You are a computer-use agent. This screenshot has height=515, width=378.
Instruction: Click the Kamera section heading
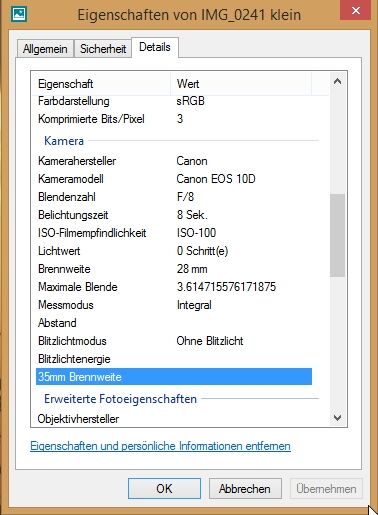64,141
